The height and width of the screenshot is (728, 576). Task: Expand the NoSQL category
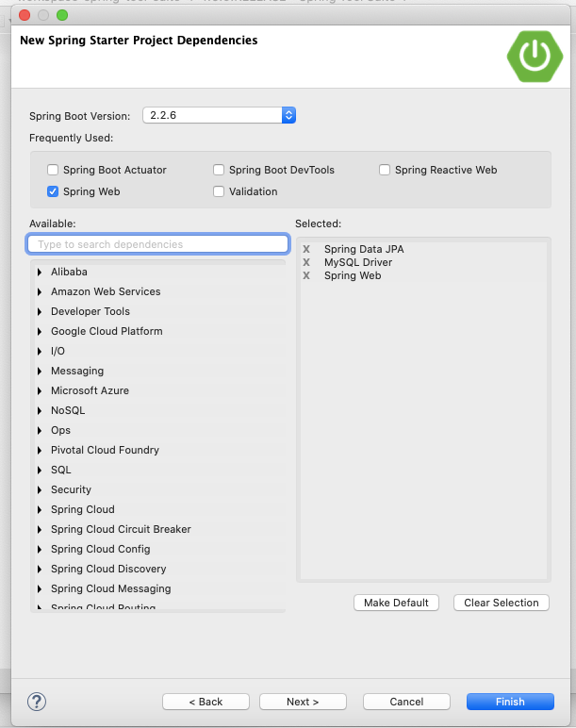pos(40,411)
